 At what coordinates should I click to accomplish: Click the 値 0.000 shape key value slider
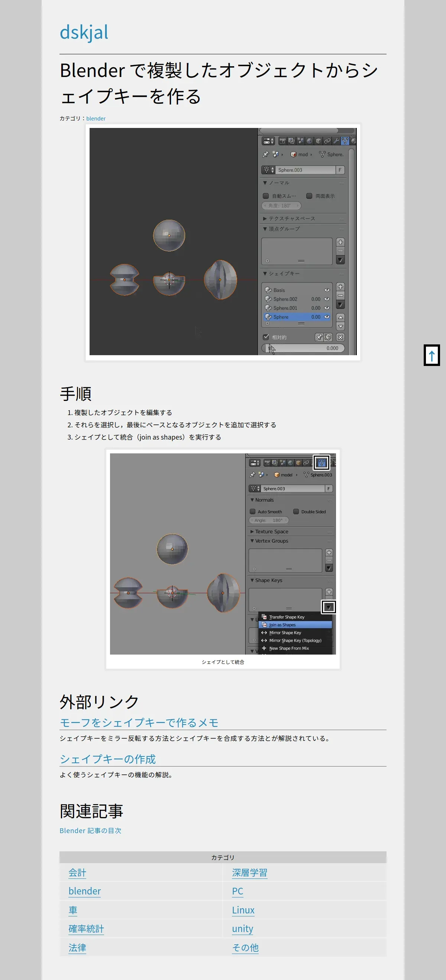click(303, 348)
